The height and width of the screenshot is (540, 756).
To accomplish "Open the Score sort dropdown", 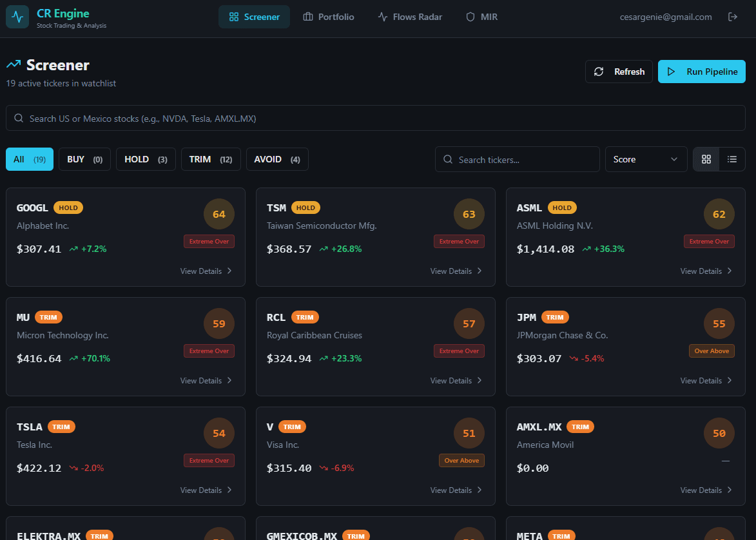I will point(646,159).
